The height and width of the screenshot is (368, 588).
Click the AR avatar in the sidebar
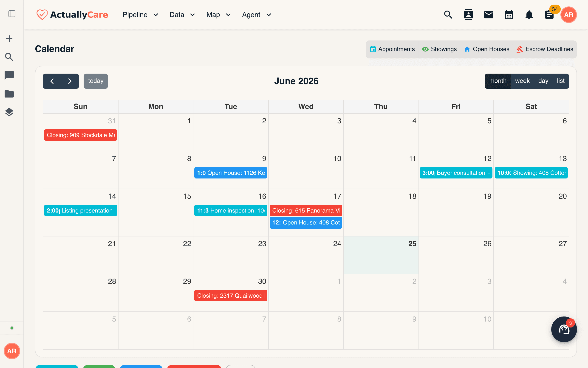click(x=12, y=351)
